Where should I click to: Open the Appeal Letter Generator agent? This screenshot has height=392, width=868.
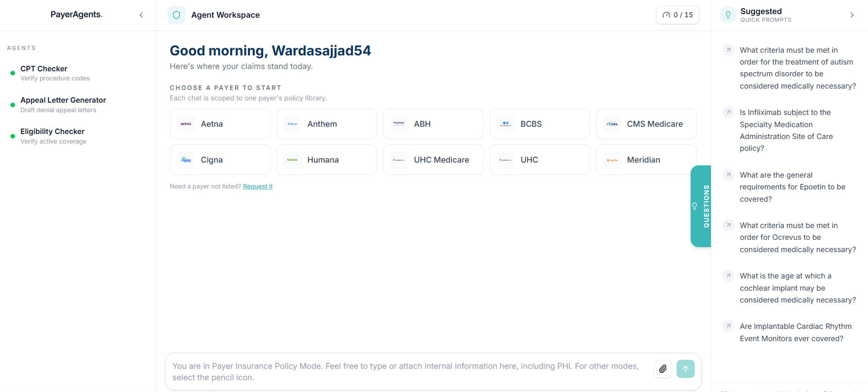[78, 104]
